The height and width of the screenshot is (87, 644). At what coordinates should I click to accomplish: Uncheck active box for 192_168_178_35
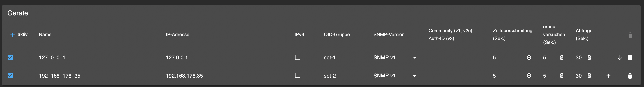click(10, 76)
